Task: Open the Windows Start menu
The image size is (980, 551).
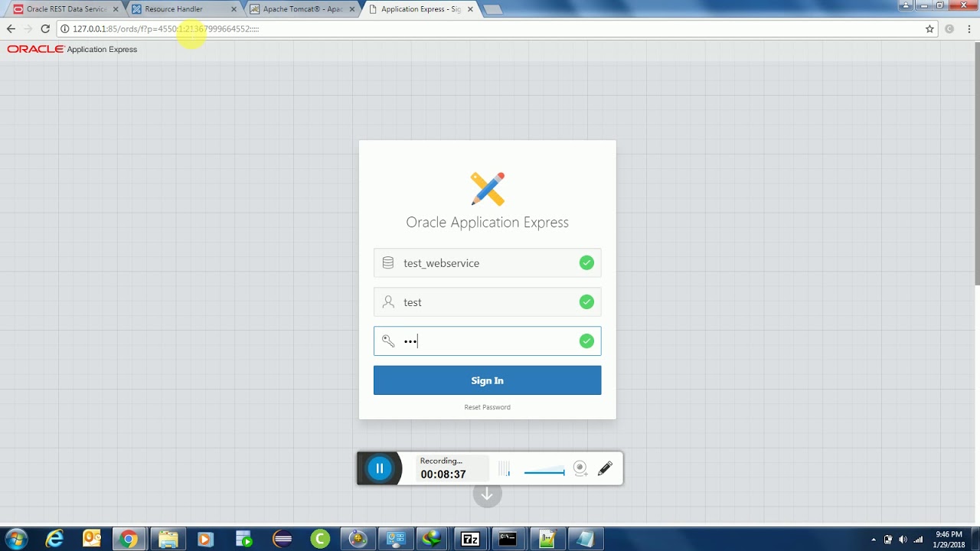Action: [x=16, y=539]
